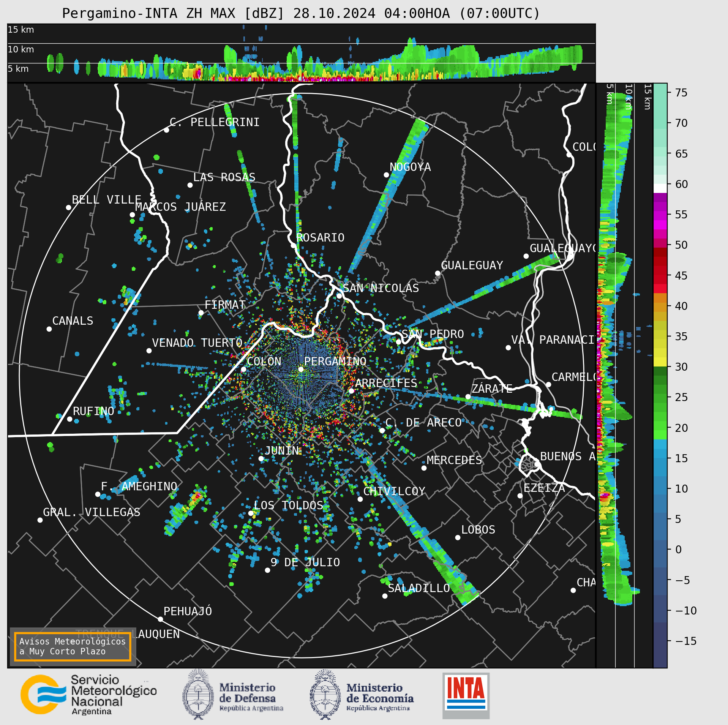Click the BUENOS A label near the coast
The height and width of the screenshot is (725, 728).
(568, 456)
